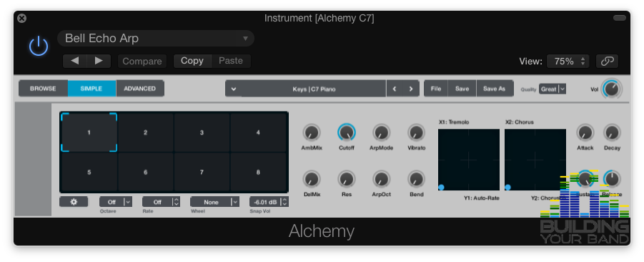Click the blue puck in Chorus pad

(x=507, y=187)
